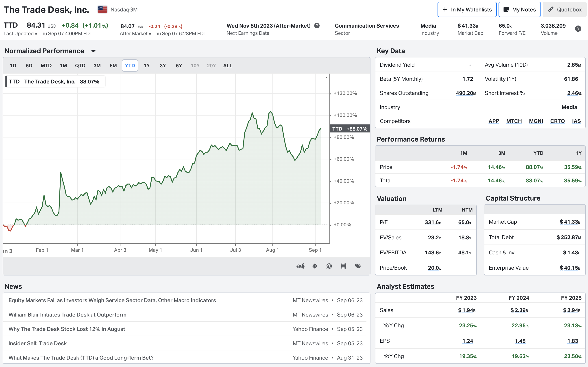Click the note icon in My Notes
The image size is (588, 367).
506,9
